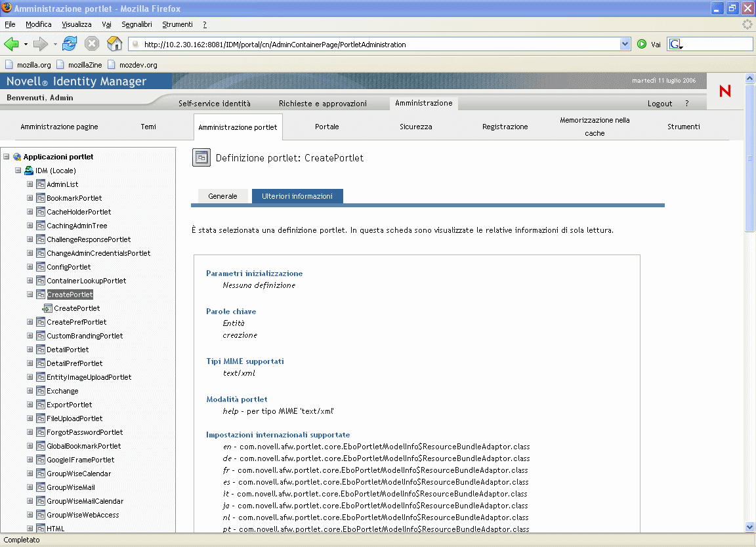
Task: Open Self-service identità section
Action: click(x=215, y=104)
